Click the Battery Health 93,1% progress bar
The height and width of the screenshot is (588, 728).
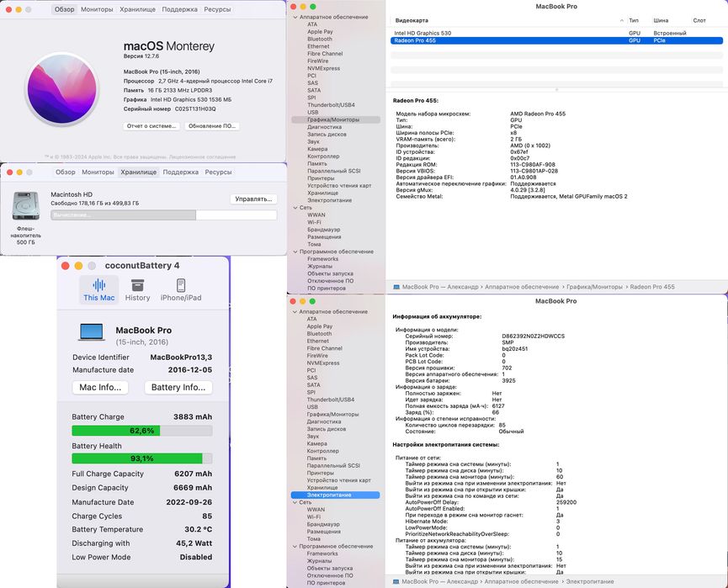point(142,458)
